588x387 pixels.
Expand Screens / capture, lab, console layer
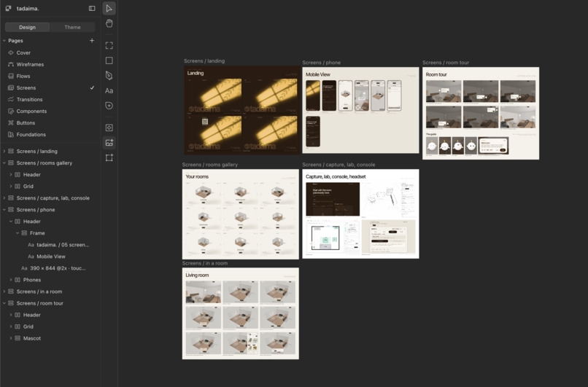(x=4, y=198)
